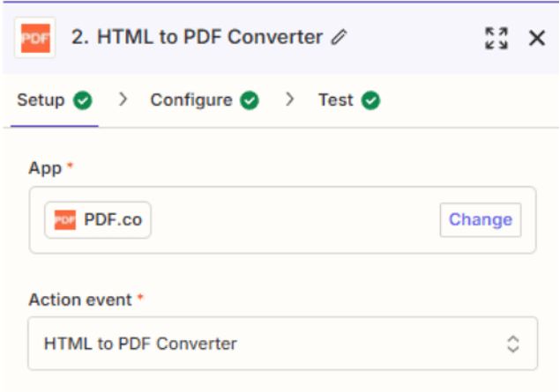This screenshot has width=560, height=392.
Task: Go to the Test tab
Action: [349, 100]
